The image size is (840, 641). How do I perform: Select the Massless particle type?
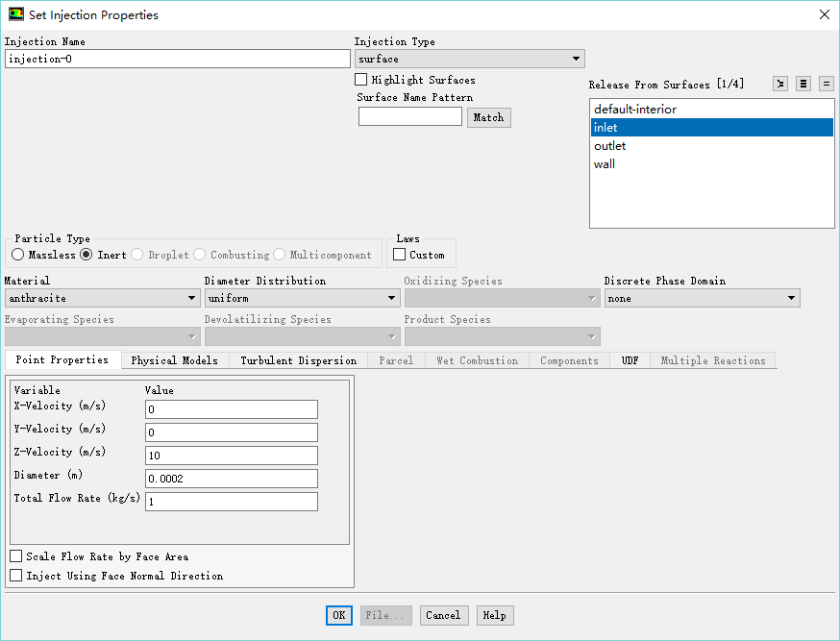[18, 255]
